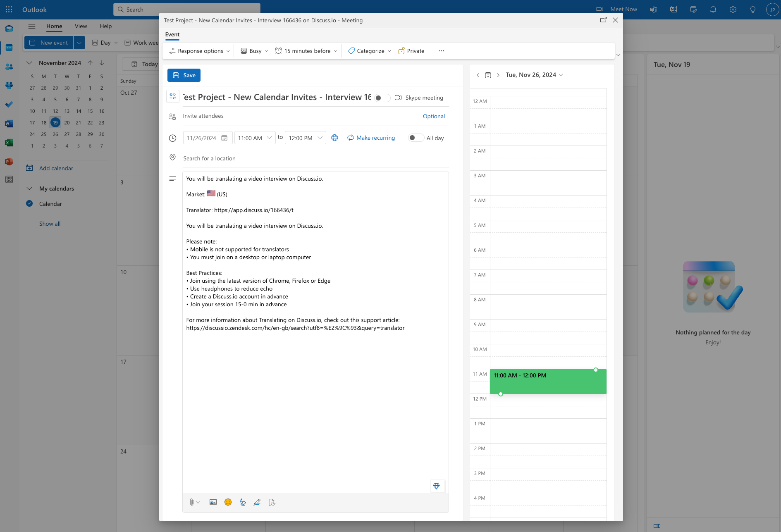Open the 11:00 AM start time dropdown

(255, 138)
